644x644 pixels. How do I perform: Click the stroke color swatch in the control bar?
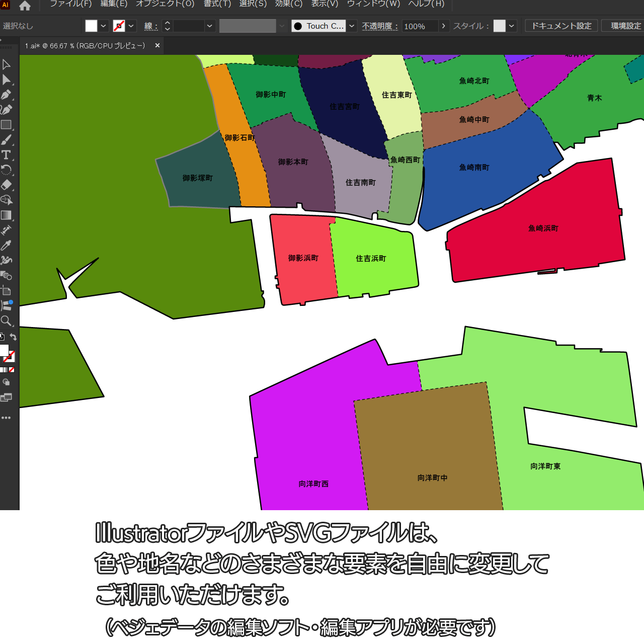(x=119, y=26)
